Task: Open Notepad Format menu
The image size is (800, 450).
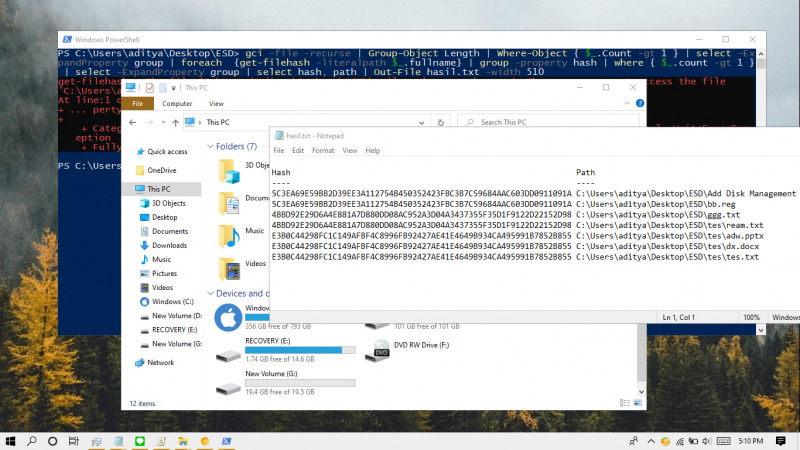Action: (x=323, y=151)
